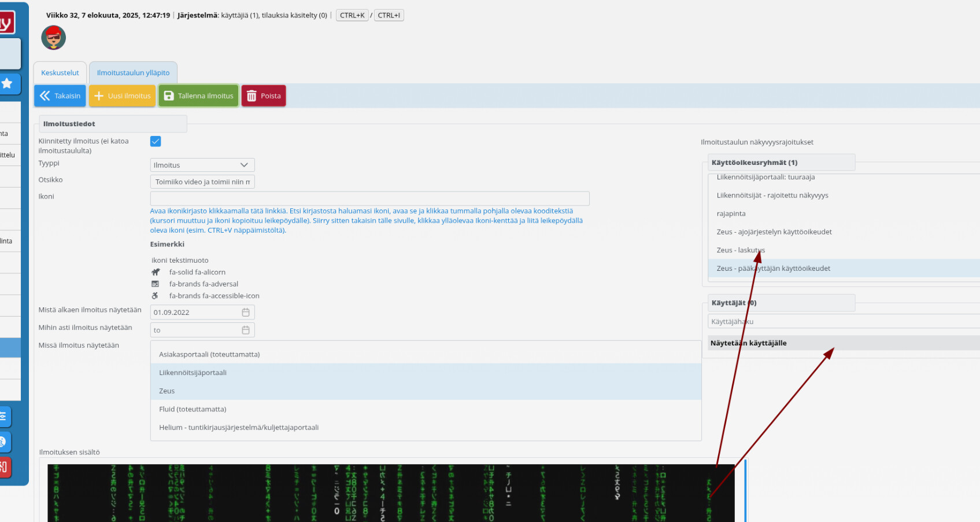The height and width of the screenshot is (522, 980).
Task: Switch to the Keskustelut tab
Action: (60, 73)
